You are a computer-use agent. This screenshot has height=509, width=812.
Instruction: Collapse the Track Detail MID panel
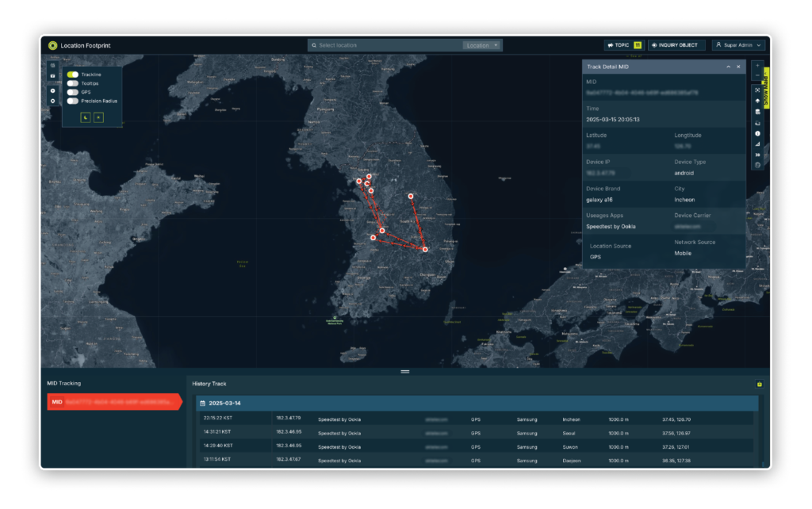point(728,67)
